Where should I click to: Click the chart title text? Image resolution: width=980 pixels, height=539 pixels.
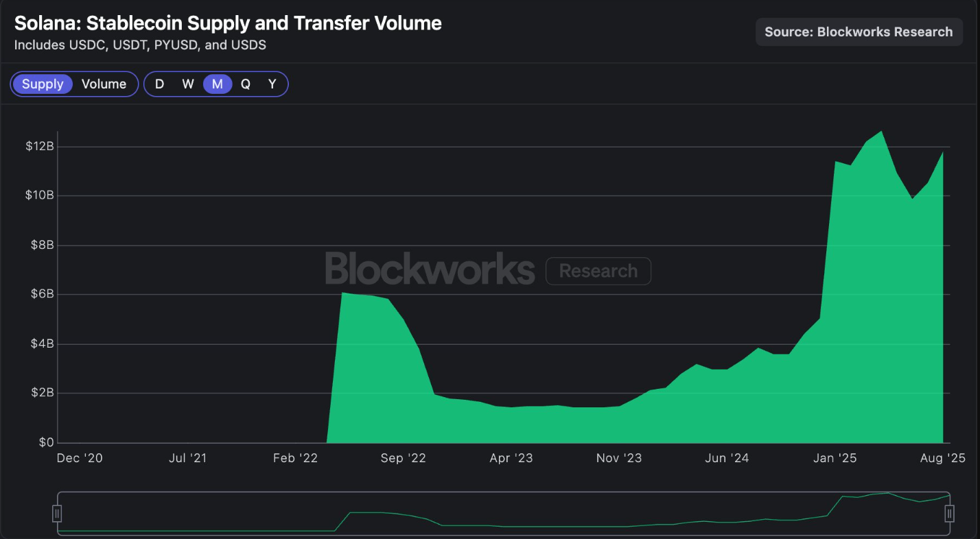228,23
